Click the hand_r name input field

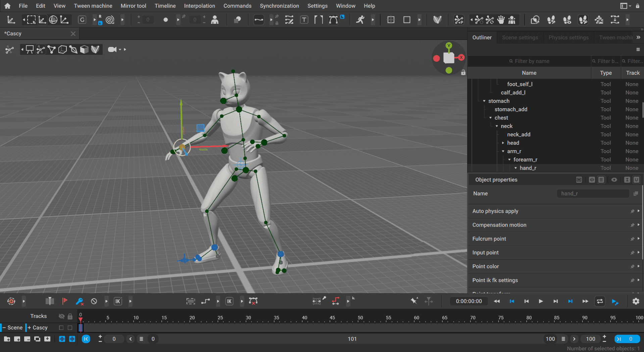[593, 193]
